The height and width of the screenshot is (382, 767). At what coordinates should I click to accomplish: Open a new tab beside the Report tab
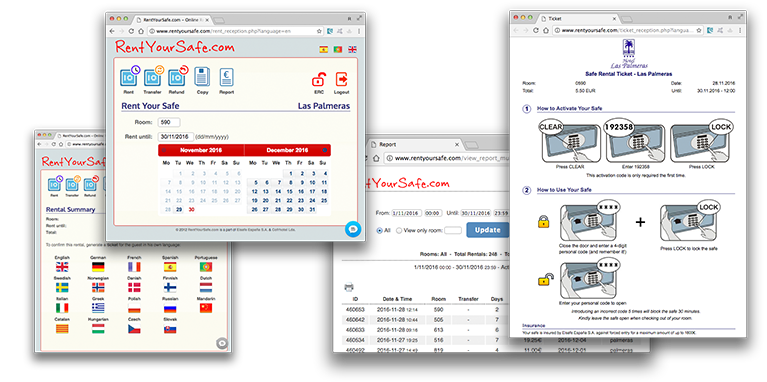coord(472,145)
